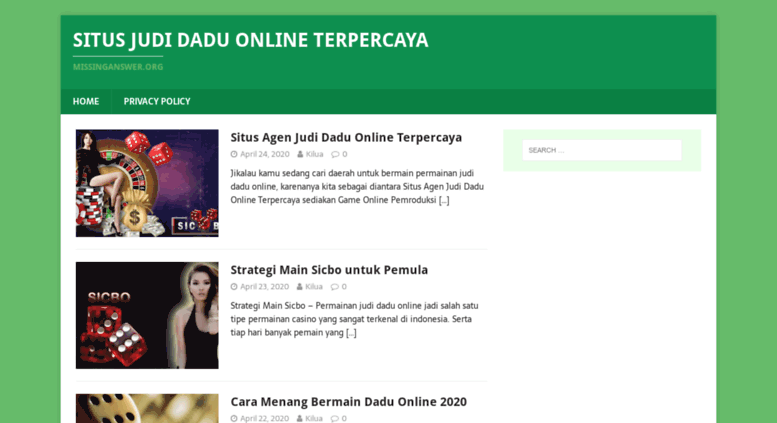The image size is (777, 423).
Task: Open article Strategi Main Sicbo untuk Pemula
Action: coord(329,270)
